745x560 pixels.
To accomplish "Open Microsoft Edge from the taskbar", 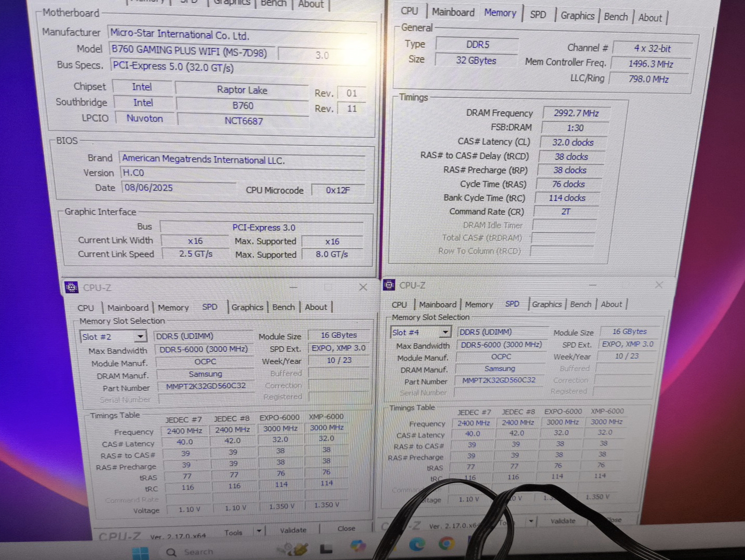I will [x=416, y=543].
